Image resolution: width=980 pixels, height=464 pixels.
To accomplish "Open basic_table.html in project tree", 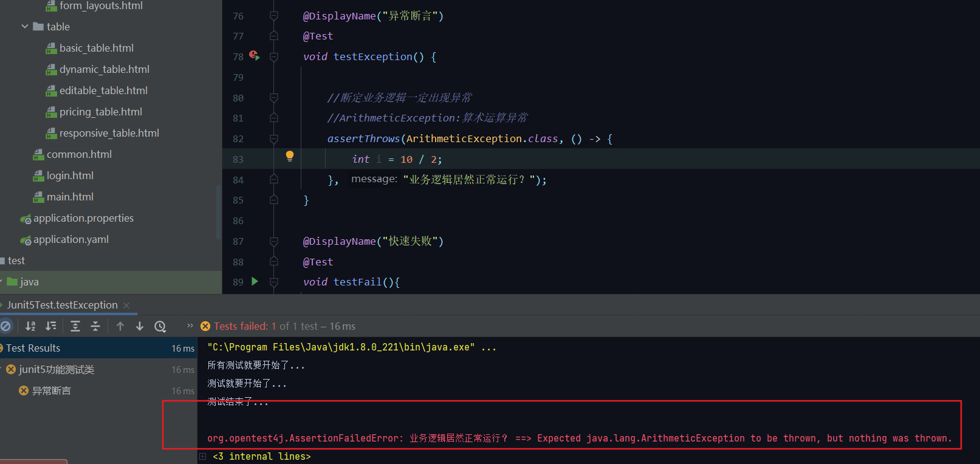I will click(97, 48).
